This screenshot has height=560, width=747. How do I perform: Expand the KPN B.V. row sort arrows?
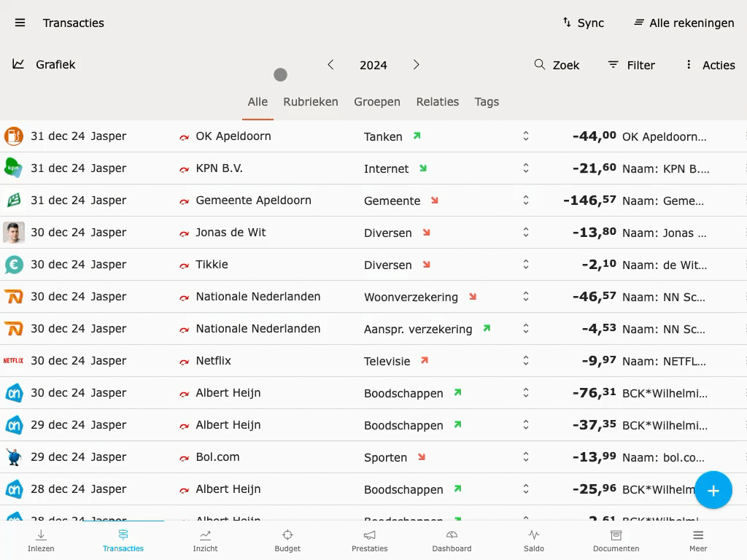[525, 168]
